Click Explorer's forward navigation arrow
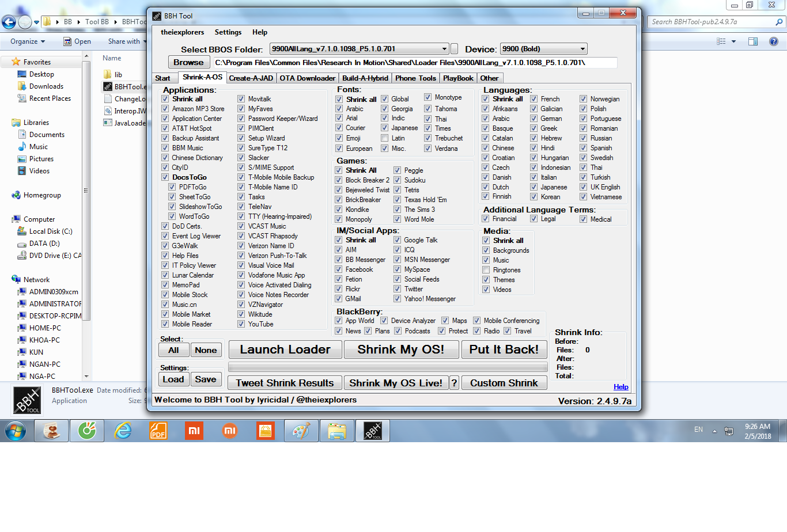Image resolution: width=787 pixels, height=532 pixels. point(25,22)
